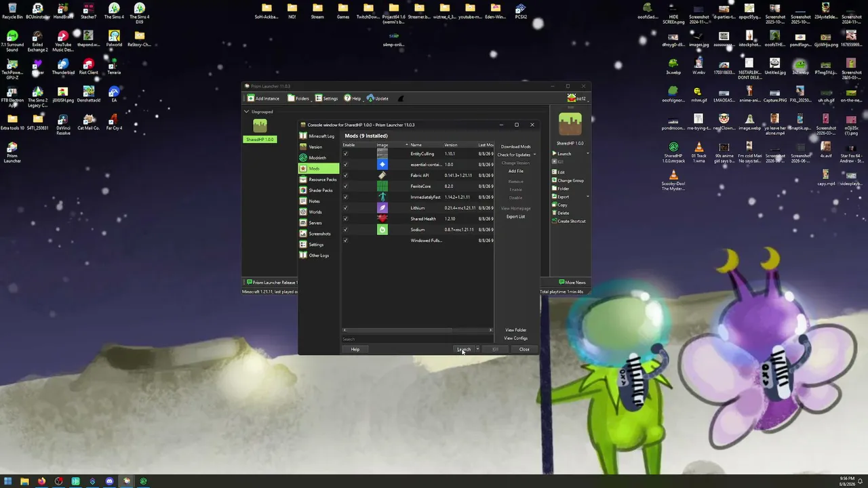Open Discord from the taskbar
Viewport: 868px width, 488px height.
(x=109, y=481)
